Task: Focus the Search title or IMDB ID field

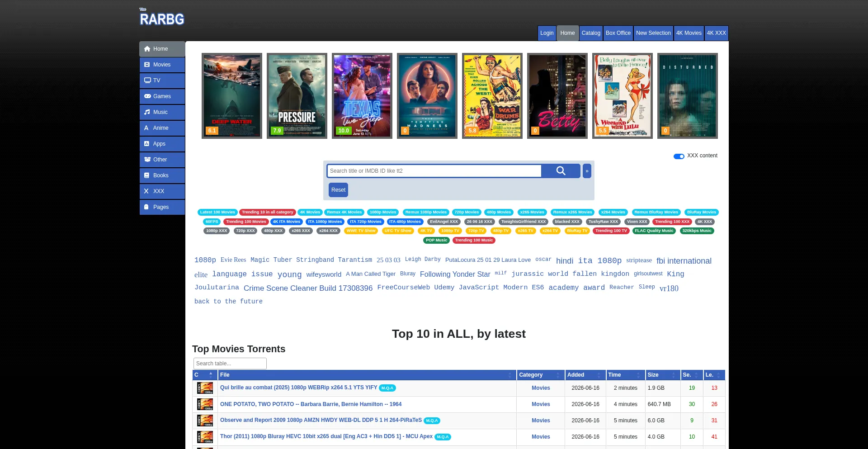Action: point(434,171)
